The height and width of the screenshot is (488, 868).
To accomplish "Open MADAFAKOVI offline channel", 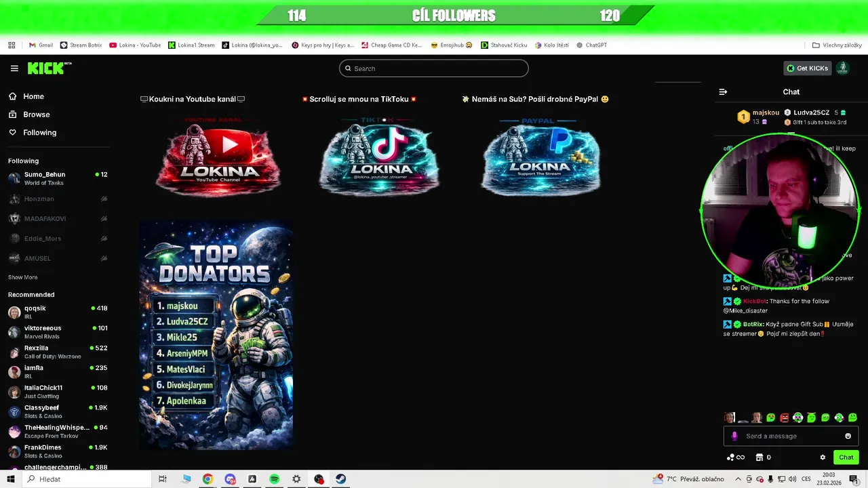I will 58,218.
